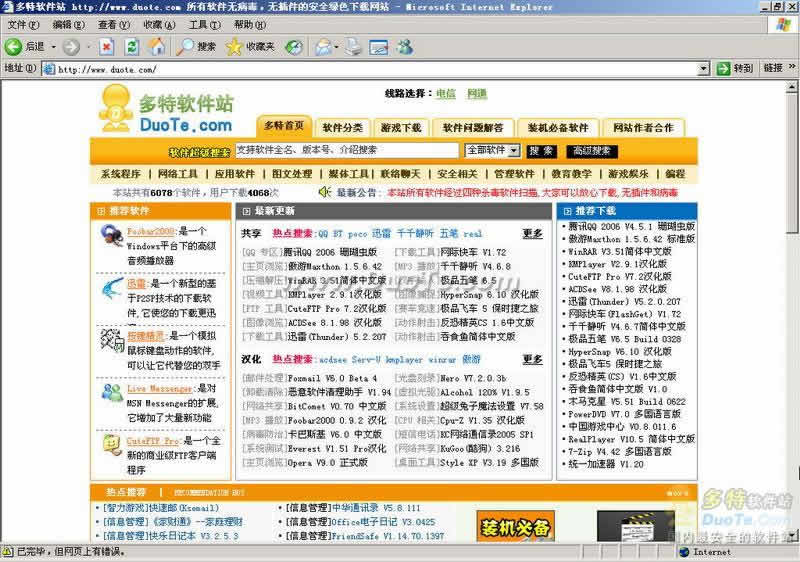Switch to the 软件分类 tab

(343, 128)
